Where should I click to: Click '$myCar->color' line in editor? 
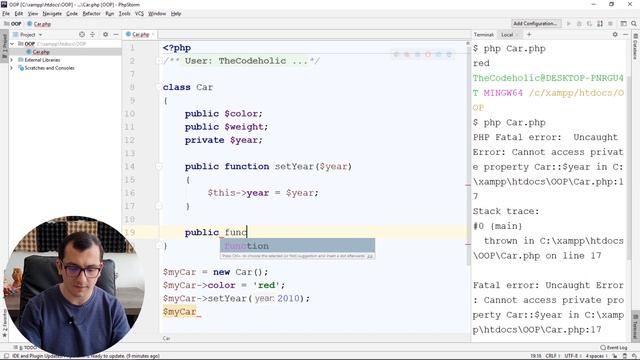(x=224, y=285)
